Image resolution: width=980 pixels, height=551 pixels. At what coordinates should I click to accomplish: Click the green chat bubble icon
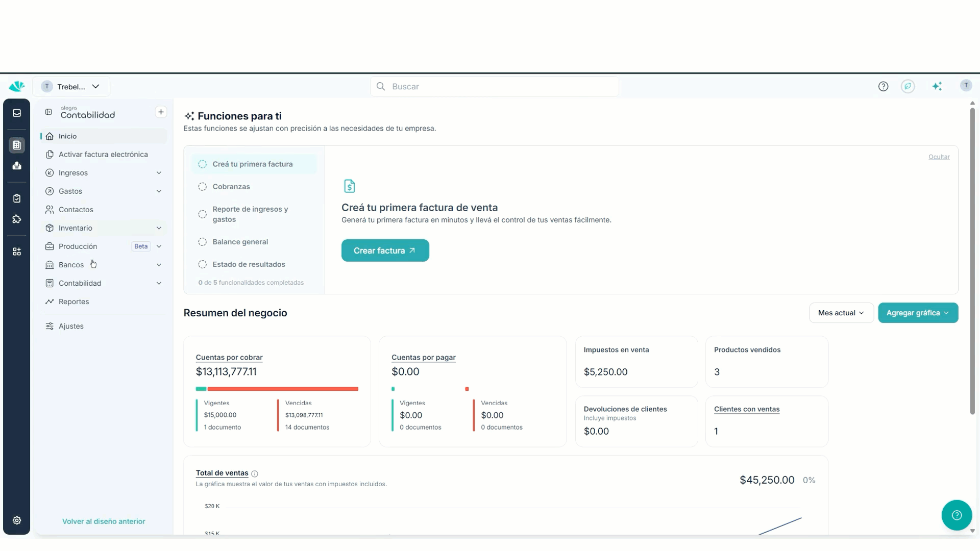pyautogui.click(x=908, y=86)
